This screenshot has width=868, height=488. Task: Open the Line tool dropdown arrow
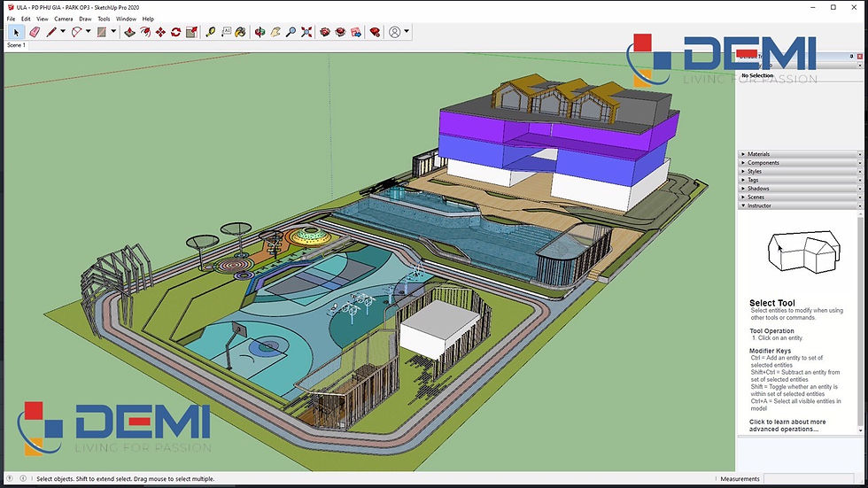pos(63,32)
